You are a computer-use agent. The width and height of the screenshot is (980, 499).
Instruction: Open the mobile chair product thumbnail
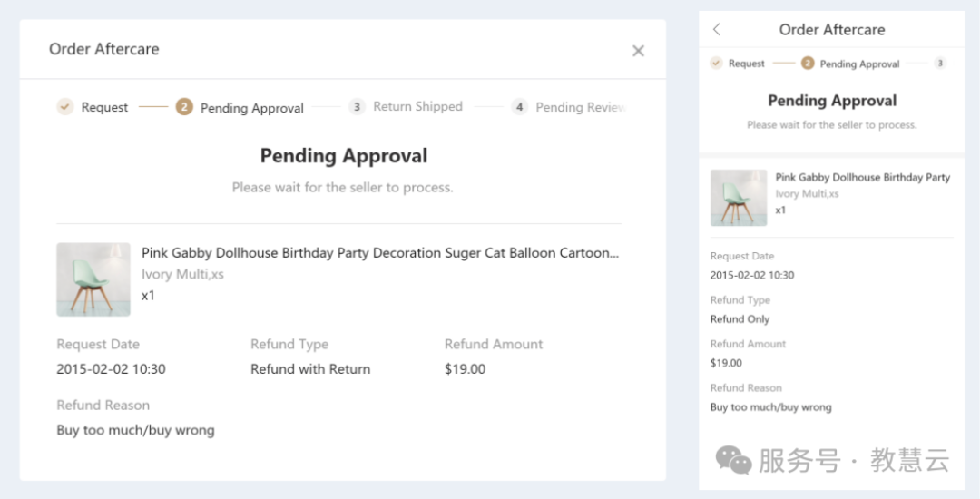click(x=739, y=198)
